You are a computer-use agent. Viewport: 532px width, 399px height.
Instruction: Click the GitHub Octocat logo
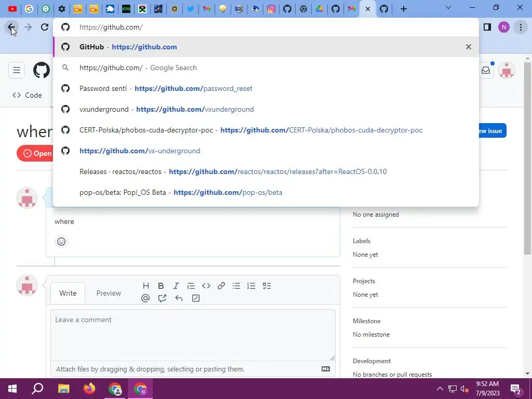click(x=42, y=70)
